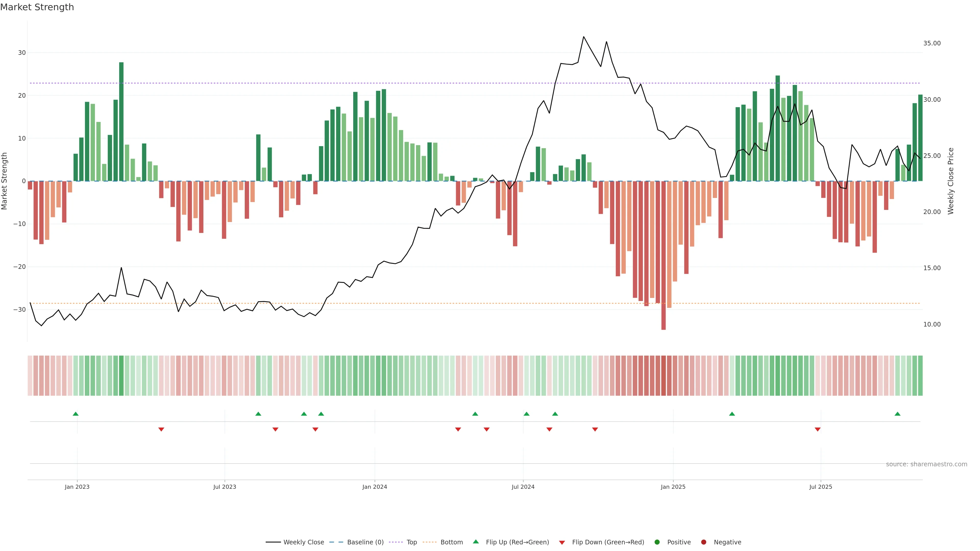Click the Weekly Close Price axis label
Image resolution: width=980 pixels, height=551 pixels.
point(951,181)
